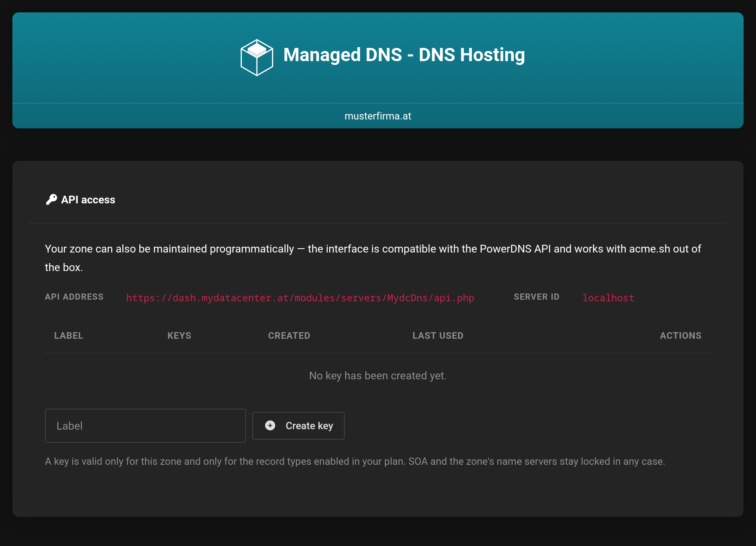Click the key icon beside API access

(x=51, y=200)
